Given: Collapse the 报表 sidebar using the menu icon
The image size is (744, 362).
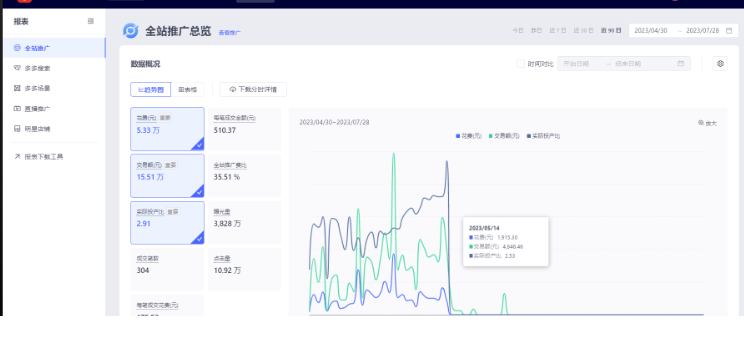Looking at the screenshot, I should 91,21.
